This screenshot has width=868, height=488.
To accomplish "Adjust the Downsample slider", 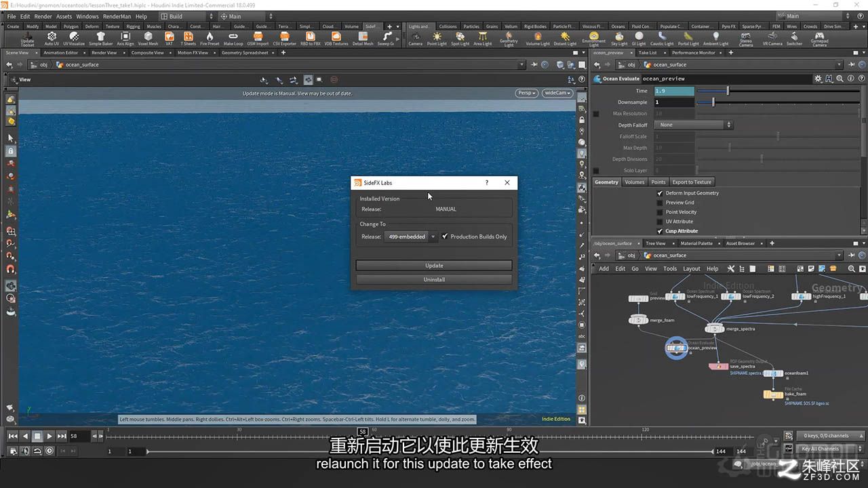I will tap(780, 102).
